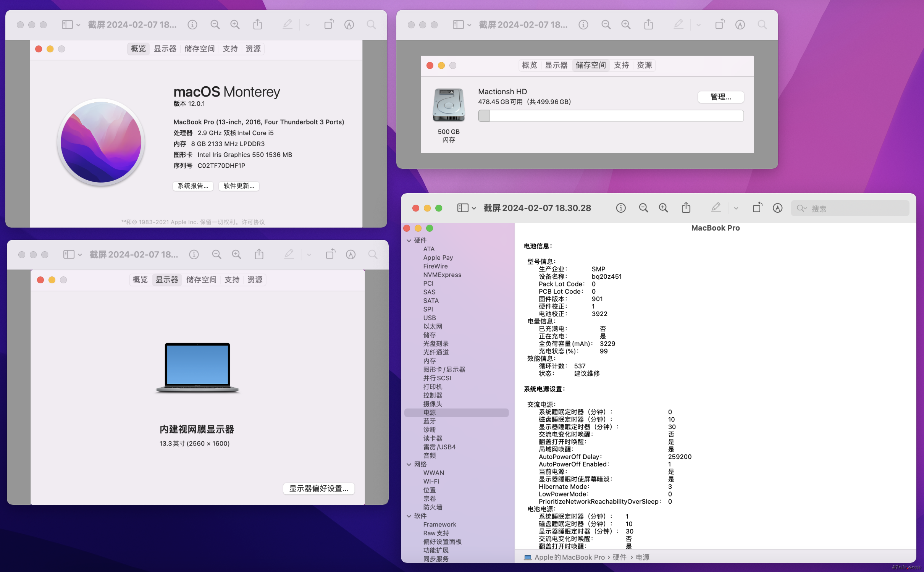Click the 管理... button for Mactionsh HD
This screenshot has height=572, width=924.
(720, 97)
